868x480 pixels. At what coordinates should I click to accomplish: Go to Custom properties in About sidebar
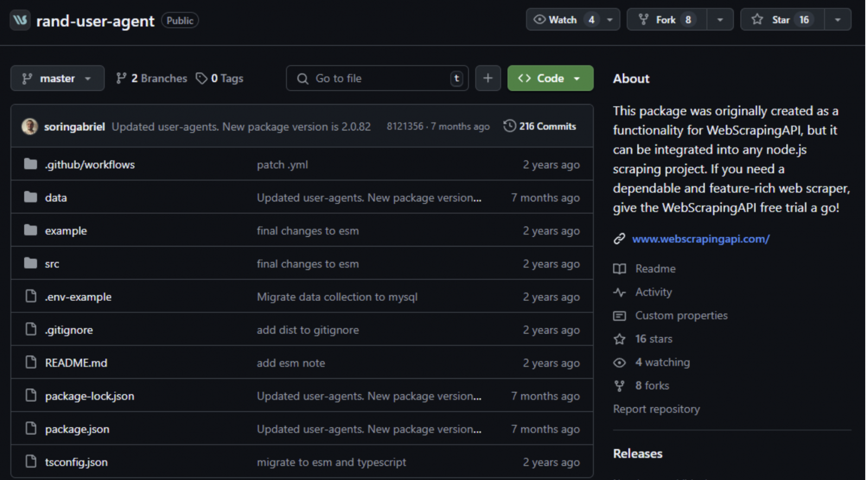681,315
